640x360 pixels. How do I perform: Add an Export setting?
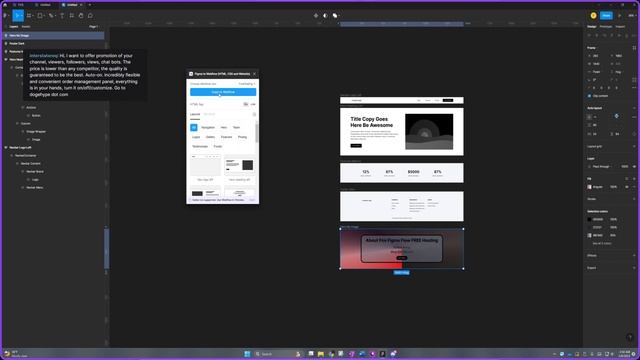tap(634, 268)
